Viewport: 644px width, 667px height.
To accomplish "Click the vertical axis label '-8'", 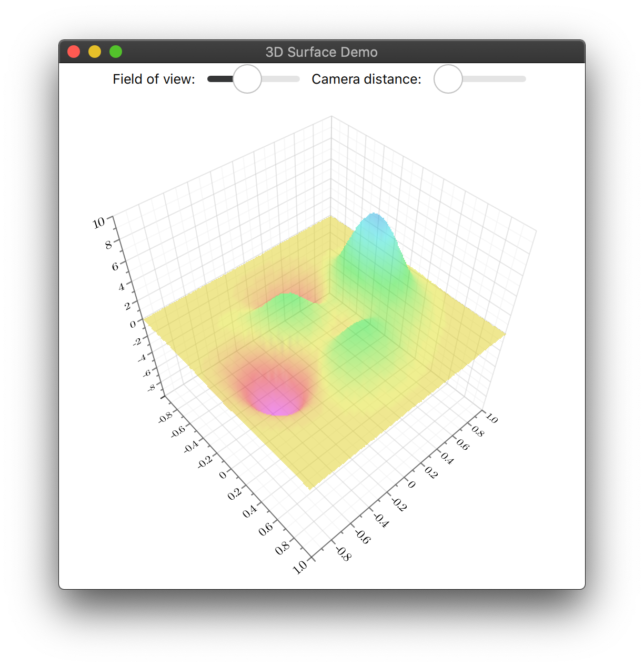I will pyautogui.click(x=151, y=388).
